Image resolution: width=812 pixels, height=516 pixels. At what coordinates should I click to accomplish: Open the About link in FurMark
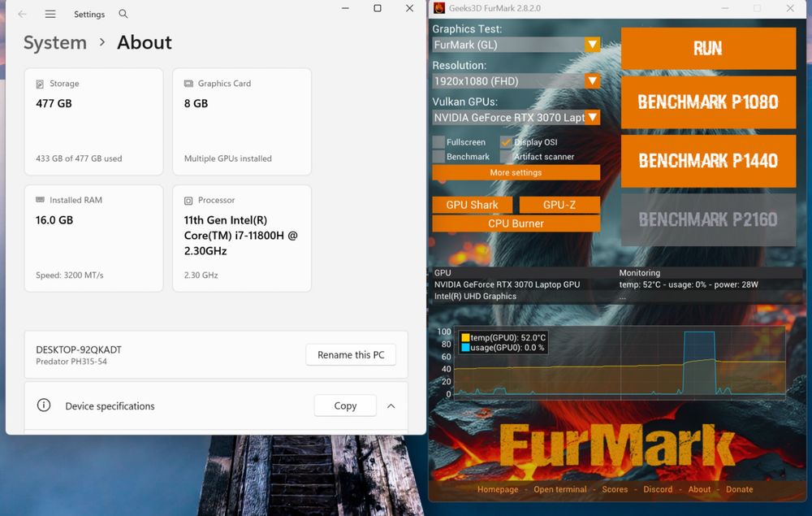[699, 489]
